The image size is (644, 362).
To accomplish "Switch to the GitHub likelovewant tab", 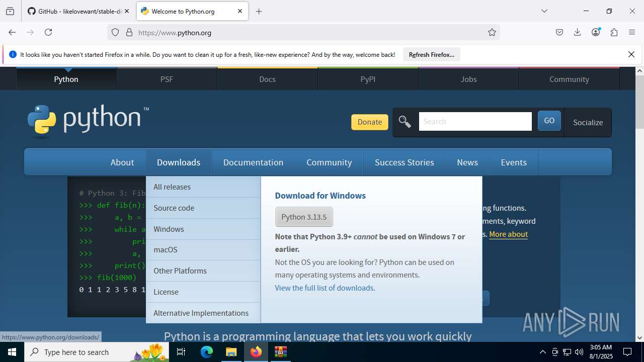I will [x=74, y=11].
